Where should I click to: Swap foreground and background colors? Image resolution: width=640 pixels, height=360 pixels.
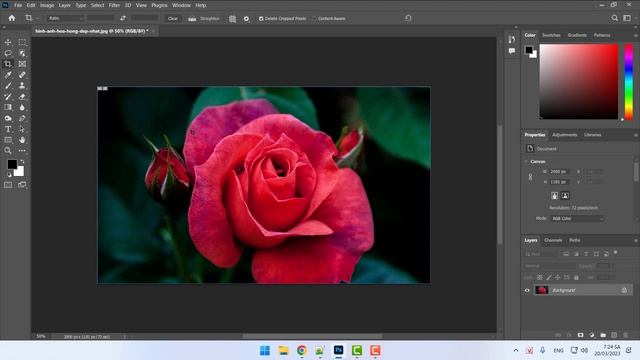coord(22,161)
